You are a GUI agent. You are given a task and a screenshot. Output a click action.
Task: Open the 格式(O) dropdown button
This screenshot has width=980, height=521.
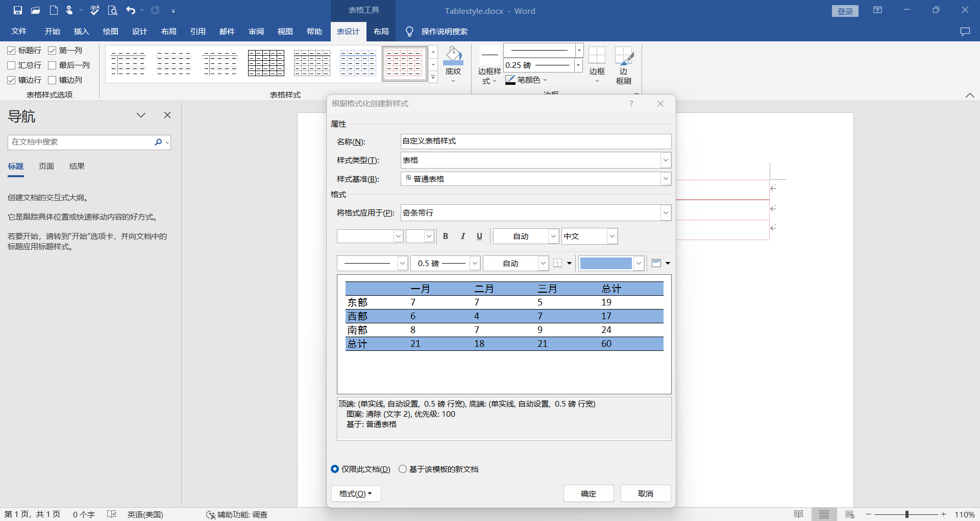(356, 493)
